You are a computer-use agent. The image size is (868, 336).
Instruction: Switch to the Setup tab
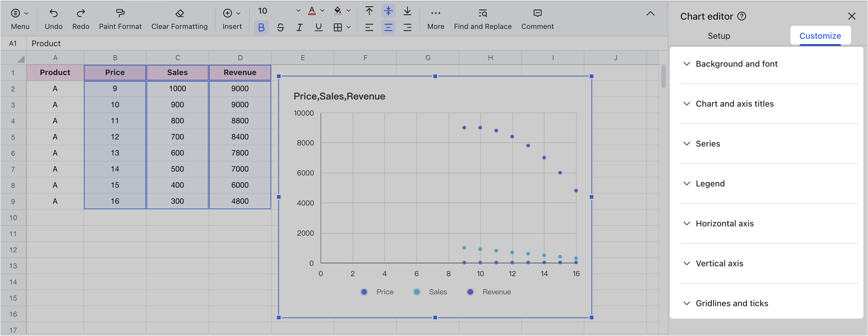pyautogui.click(x=719, y=36)
